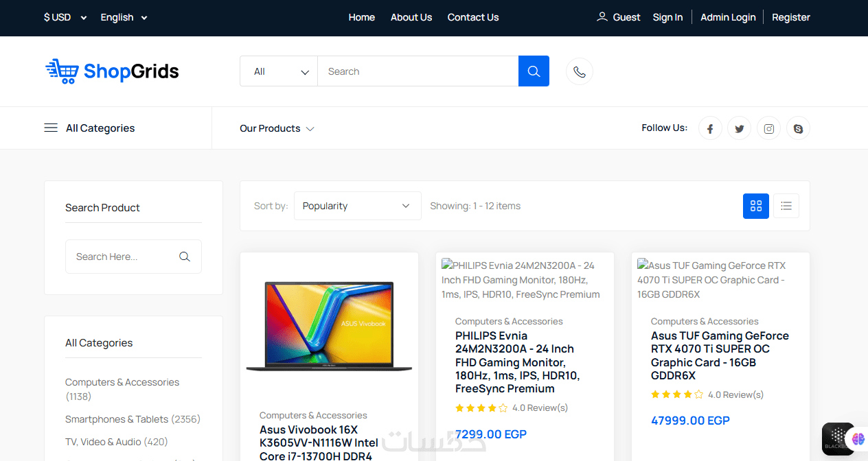Select Computers & Accessories category filter
The height and width of the screenshot is (461, 868).
click(122, 389)
